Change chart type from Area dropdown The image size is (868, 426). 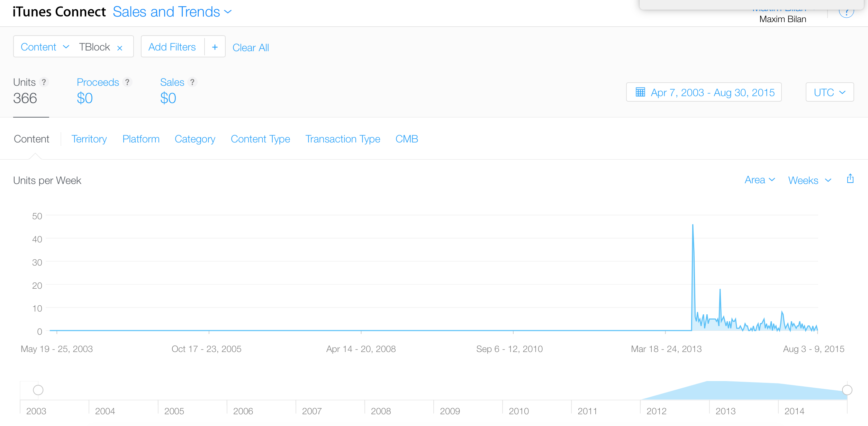point(760,180)
